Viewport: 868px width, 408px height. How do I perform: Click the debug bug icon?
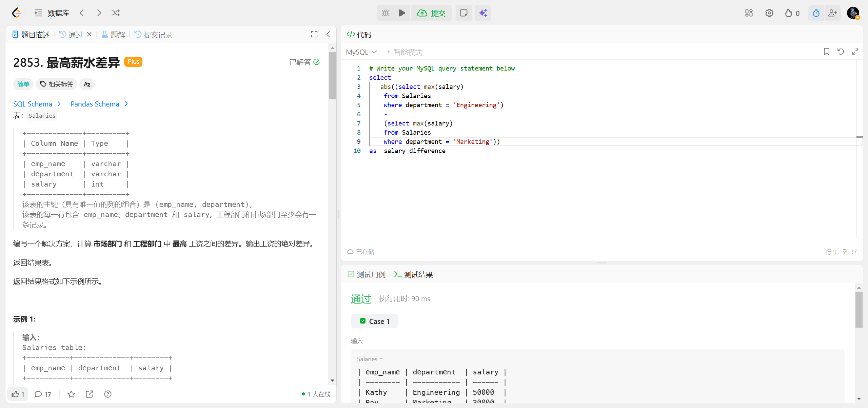pos(386,13)
